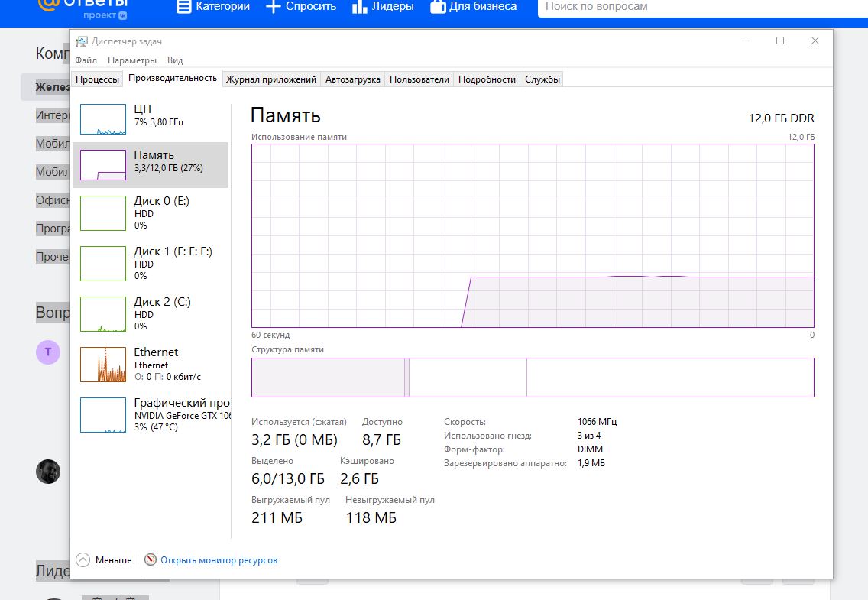Select the Производительность tab
868x600 pixels.
click(x=173, y=78)
